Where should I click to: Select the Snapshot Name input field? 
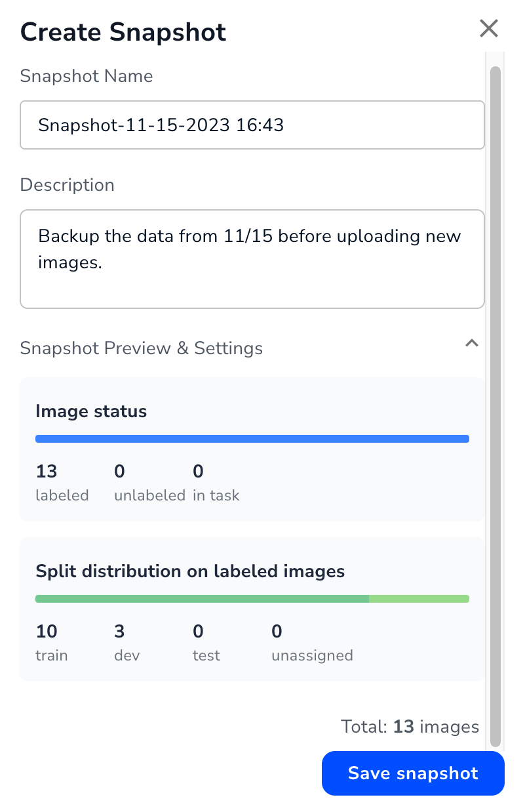[252, 125]
